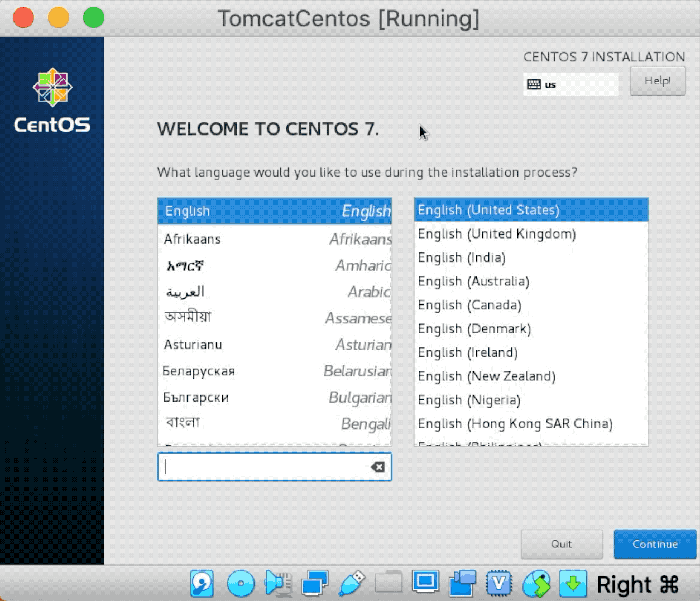Screen dimensions: 700x601
Task: Open shared folders status icon
Action: 389,583
